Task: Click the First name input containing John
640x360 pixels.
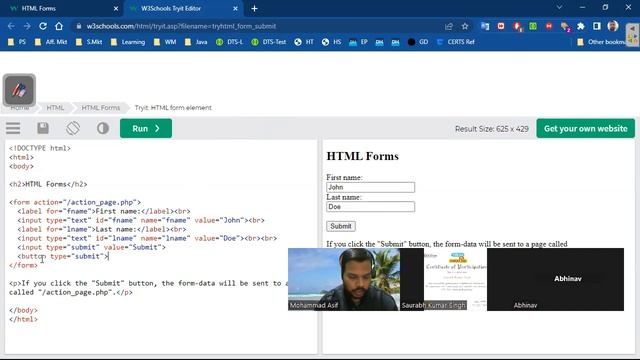Action: tap(371, 187)
